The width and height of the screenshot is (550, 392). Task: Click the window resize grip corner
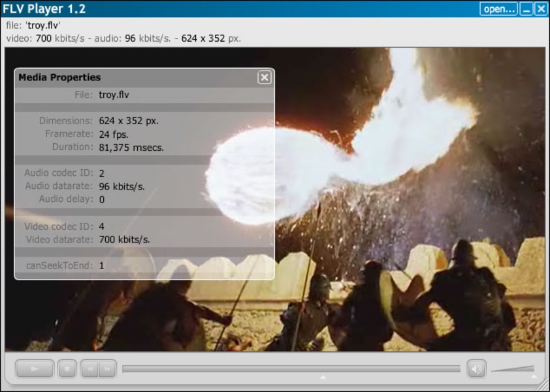pos(545,388)
